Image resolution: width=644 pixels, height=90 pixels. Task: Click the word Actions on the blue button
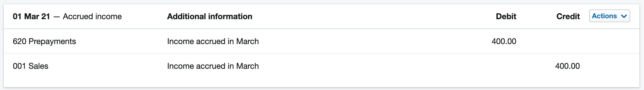coord(604,16)
